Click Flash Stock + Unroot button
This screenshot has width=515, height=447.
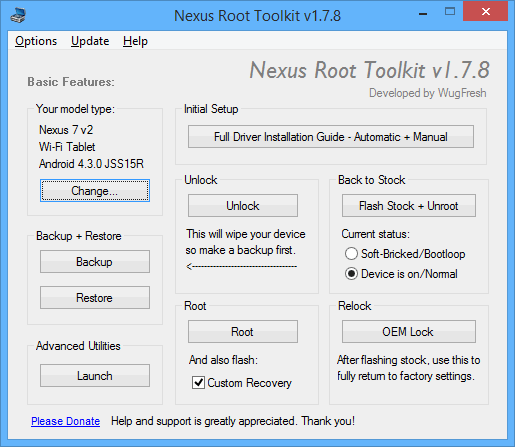409,206
